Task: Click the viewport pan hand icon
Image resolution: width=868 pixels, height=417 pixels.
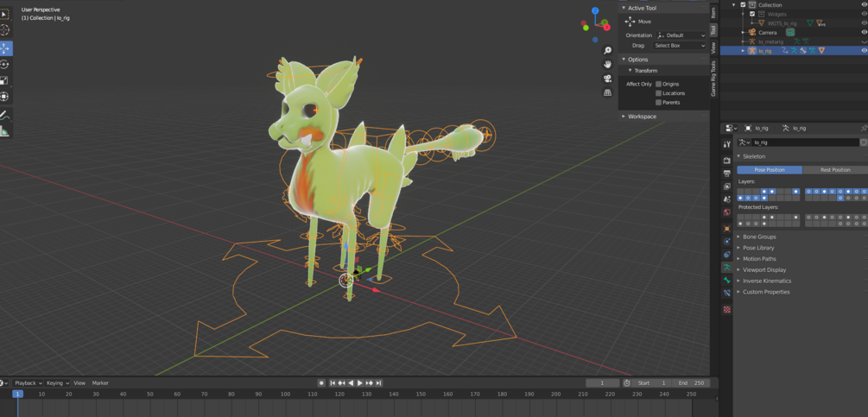Action: click(607, 64)
